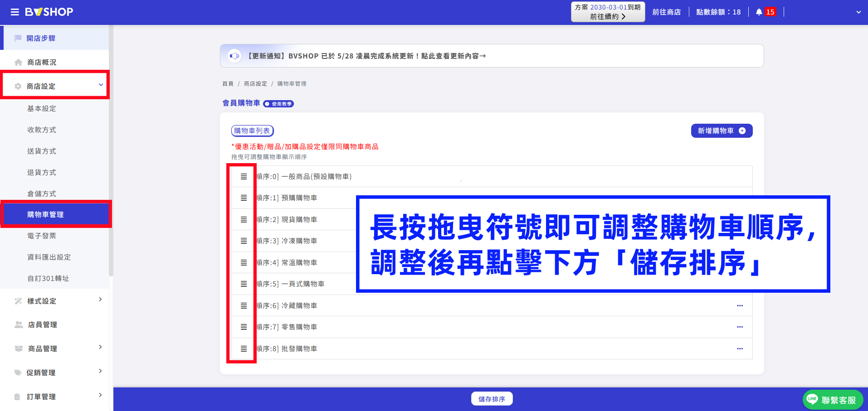Image resolution: width=868 pixels, height=411 pixels.
Task: Click the 聯繫客服 LINE chat button
Action: pos(833,400)
